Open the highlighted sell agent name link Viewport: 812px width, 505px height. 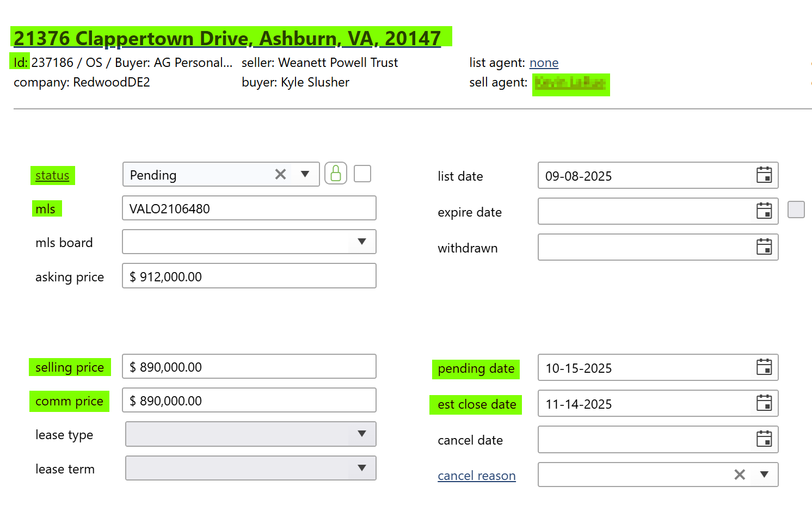coord(570,83)
